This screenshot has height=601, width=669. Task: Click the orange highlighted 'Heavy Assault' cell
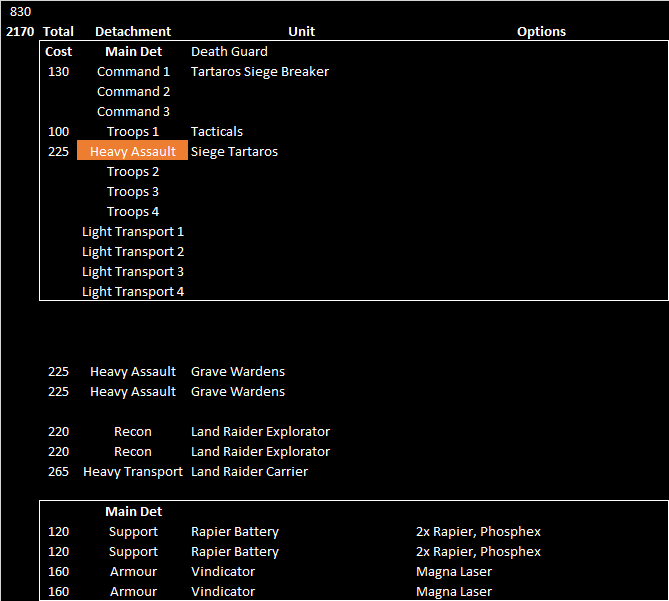coord(132,151)
